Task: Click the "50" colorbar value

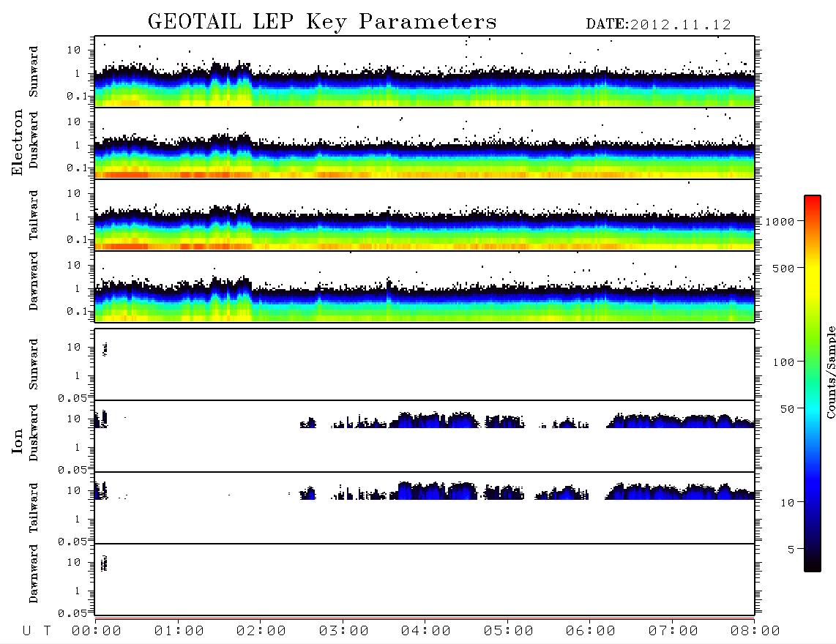Action: [788, 409]
